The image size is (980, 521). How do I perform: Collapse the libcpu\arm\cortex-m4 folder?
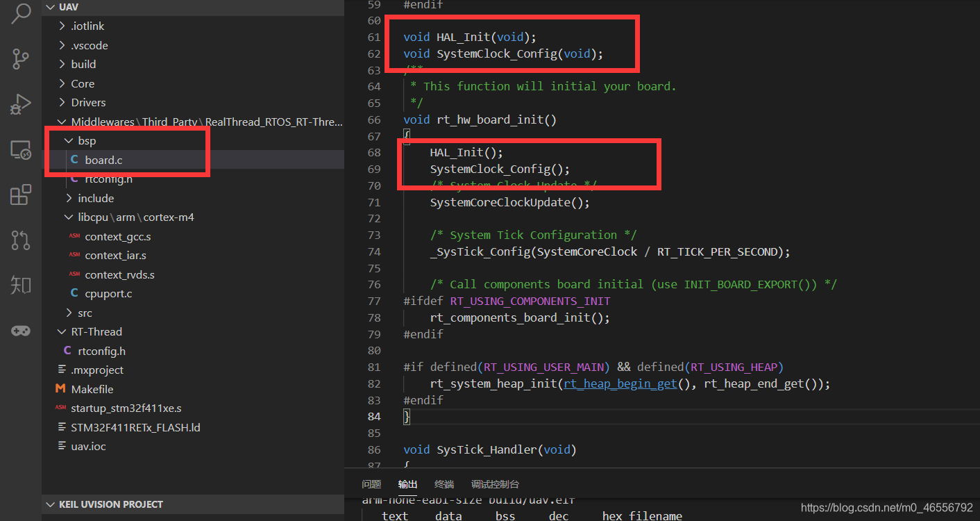[69, 217]
